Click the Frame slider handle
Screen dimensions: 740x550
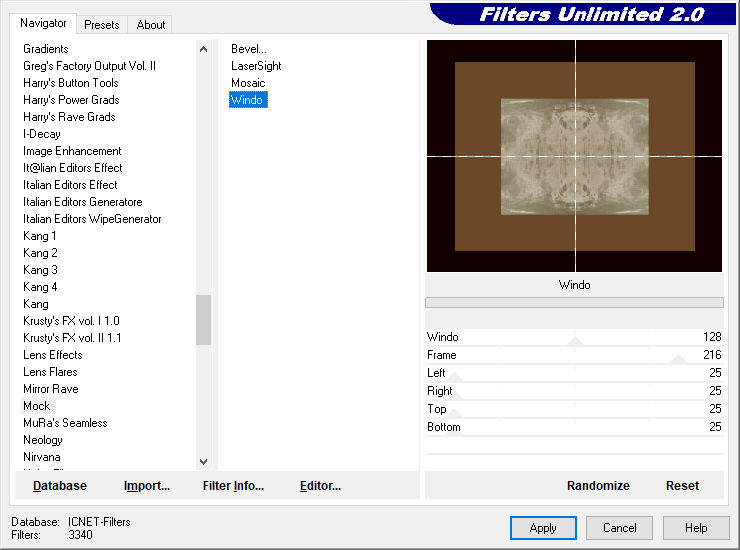(x=679, y=359)
